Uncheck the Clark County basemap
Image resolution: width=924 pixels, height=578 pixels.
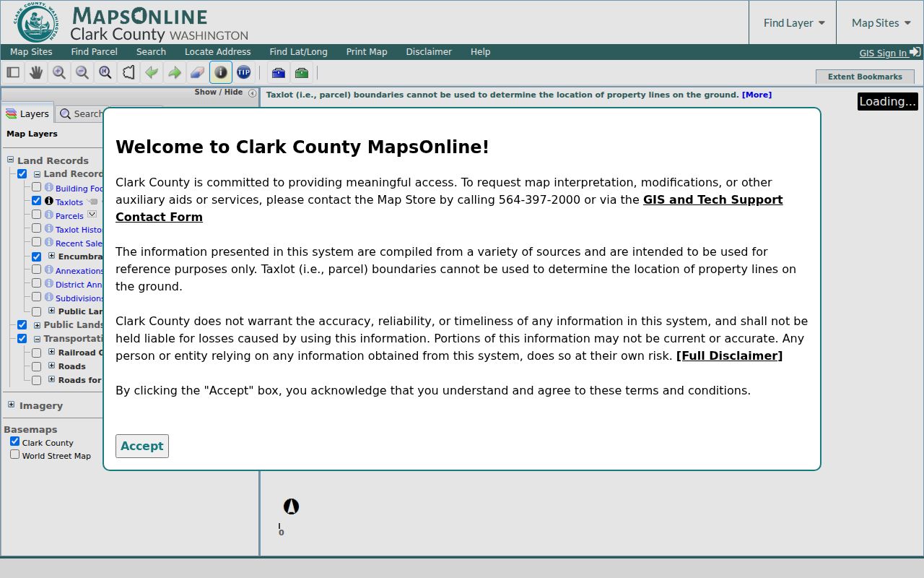point(14,441)
